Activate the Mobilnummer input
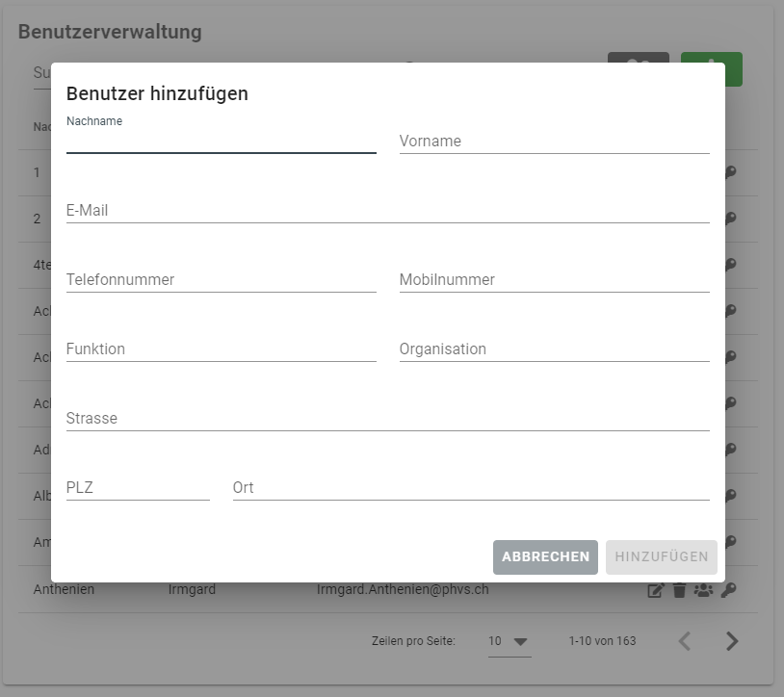The height and width of the screenshot is (697, 784). (554, 279)
